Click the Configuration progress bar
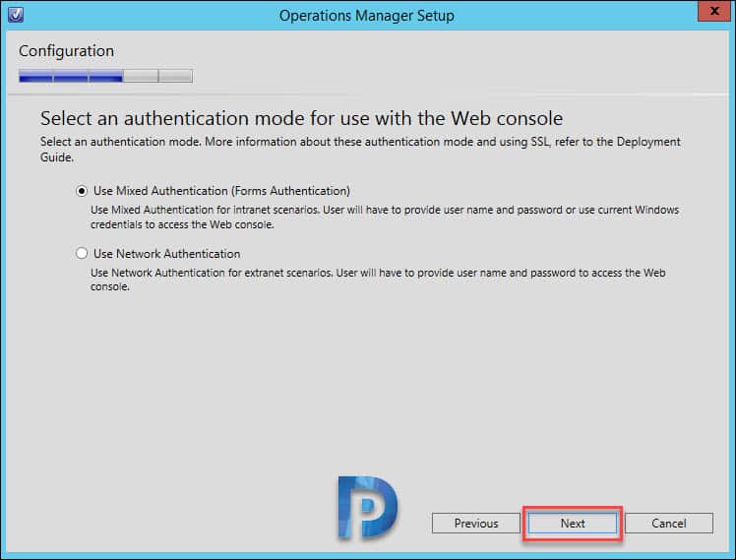Viewport: 736px width, 560px height. point(105,76)
